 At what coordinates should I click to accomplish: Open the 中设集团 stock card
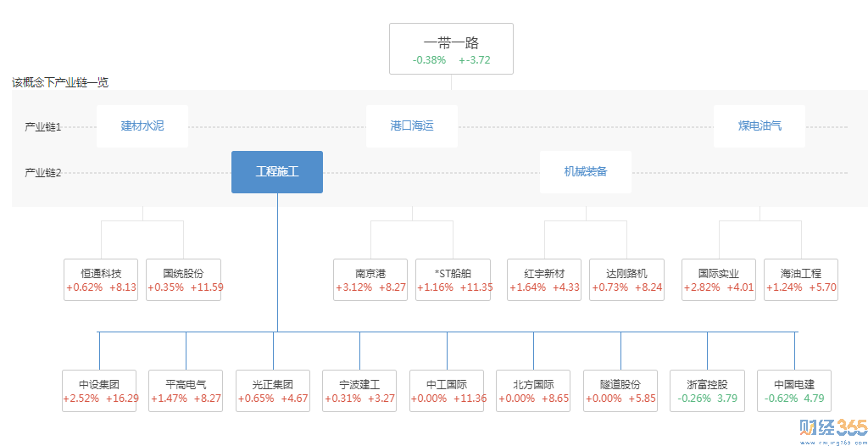pos(99,391)
